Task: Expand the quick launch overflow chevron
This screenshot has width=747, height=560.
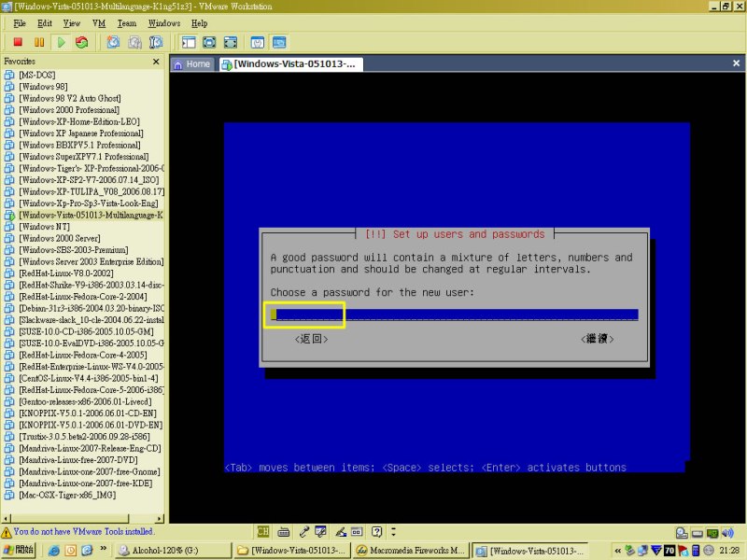Action: click(x=104, y=549)
